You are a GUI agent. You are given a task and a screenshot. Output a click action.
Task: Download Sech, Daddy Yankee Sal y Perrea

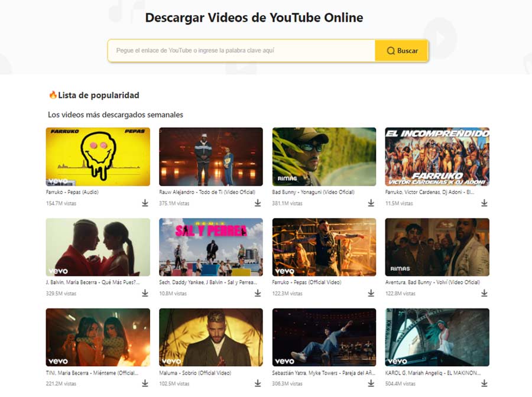pyautogui.click(x=258, y=293)
